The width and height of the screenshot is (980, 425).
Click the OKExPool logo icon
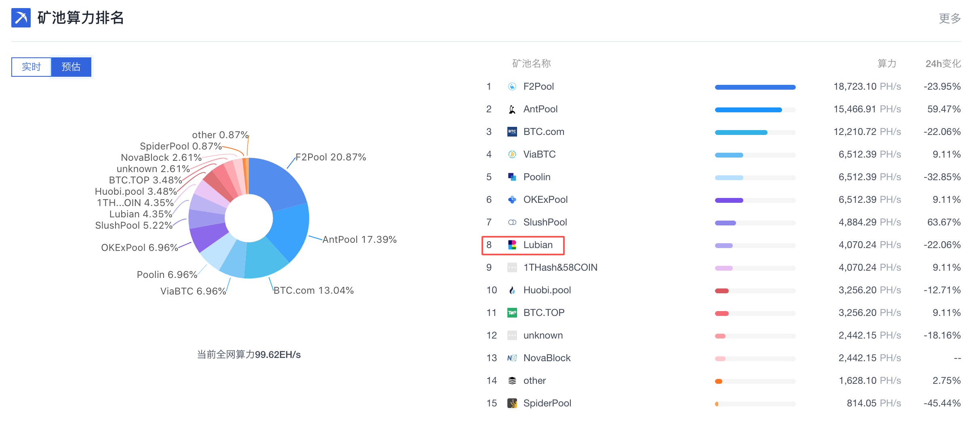pyautogui.click(x=512, y=200)
